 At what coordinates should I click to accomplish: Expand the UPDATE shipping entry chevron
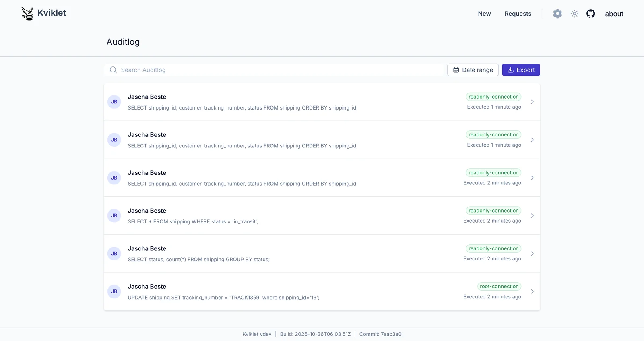click(532, 291)
